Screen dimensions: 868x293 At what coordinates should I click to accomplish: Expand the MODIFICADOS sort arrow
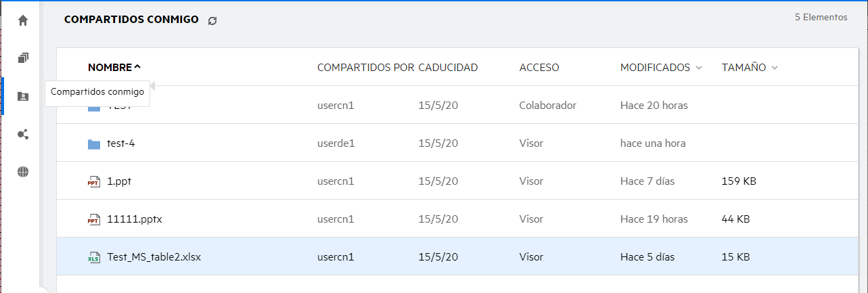[699, 68]
